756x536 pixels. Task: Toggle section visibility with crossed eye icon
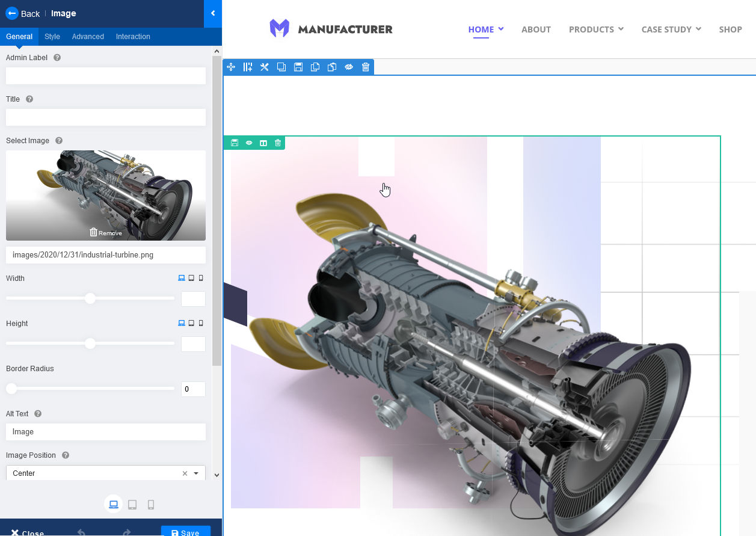349,67
